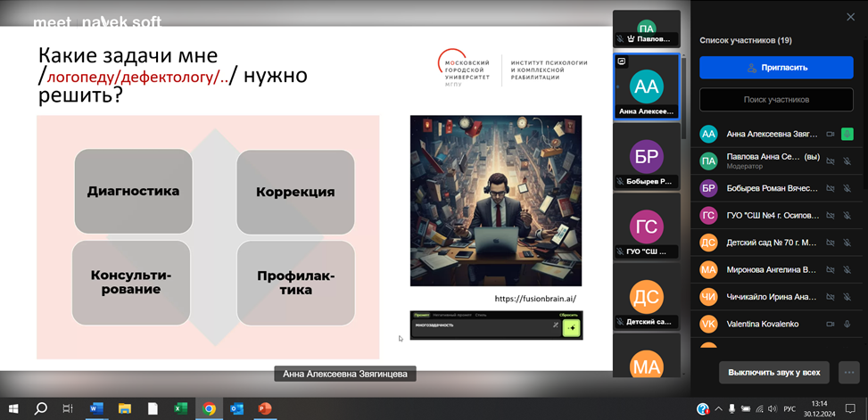Click the Поиск участников search field
The width and height of the screenshot is (868, 420).
[776, 99]
